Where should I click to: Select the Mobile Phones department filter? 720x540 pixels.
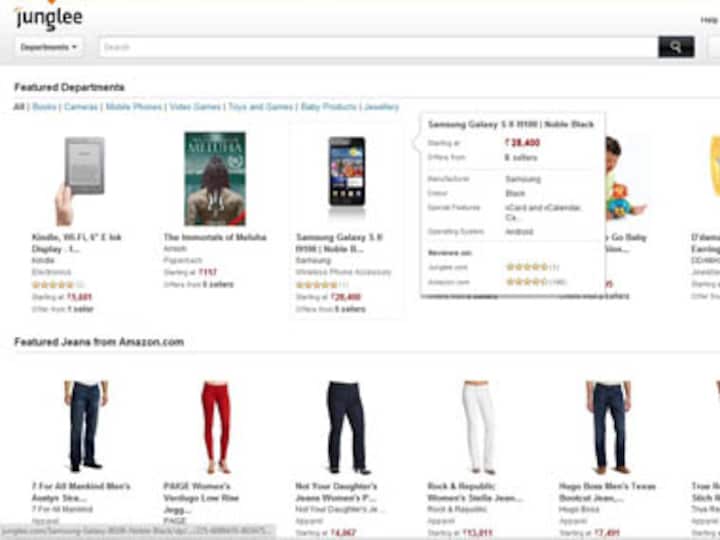pyautogui.click(x=134, y=107)
